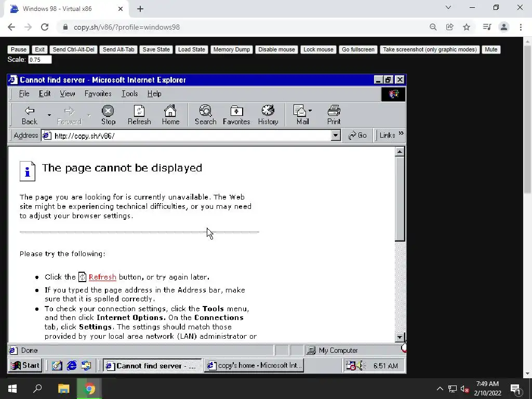The image size is (532, 399).
Task: Click the IE page icon in address bar
Action: pyautogui.click(x=47, y=136)
